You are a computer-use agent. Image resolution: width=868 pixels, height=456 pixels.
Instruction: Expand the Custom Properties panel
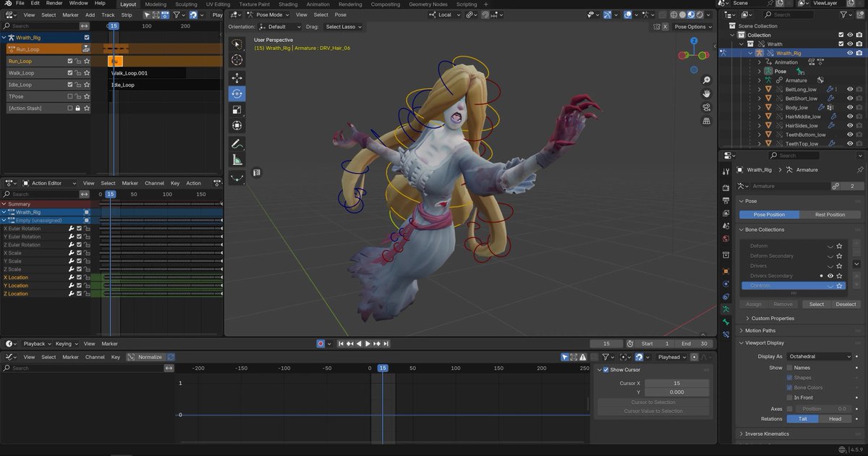[x=772, y=318]
